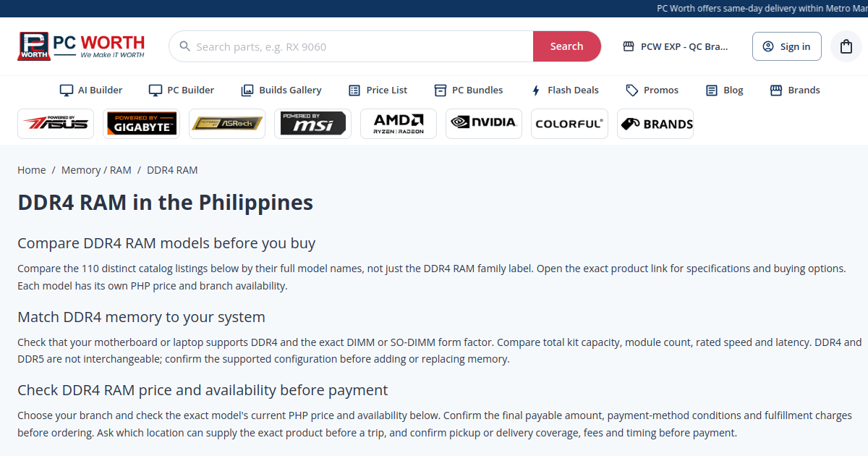
Task: Select the PCW EXP - QC branch selector
Action: [676, 46]
